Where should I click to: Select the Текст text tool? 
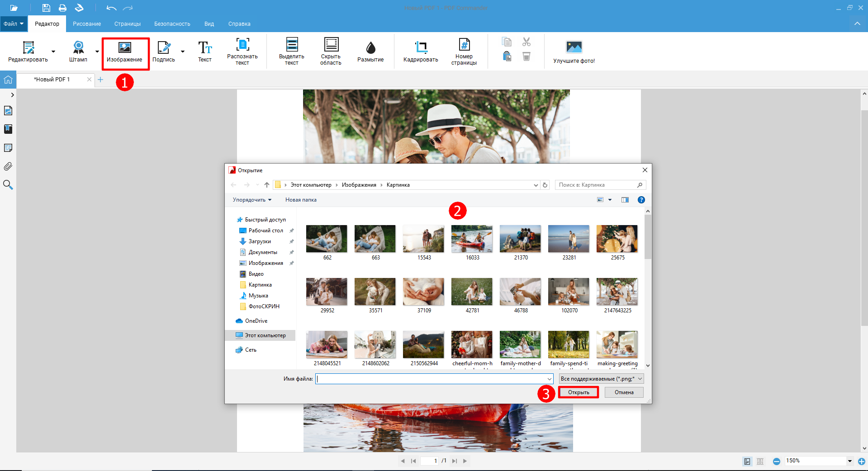[204, 52]
